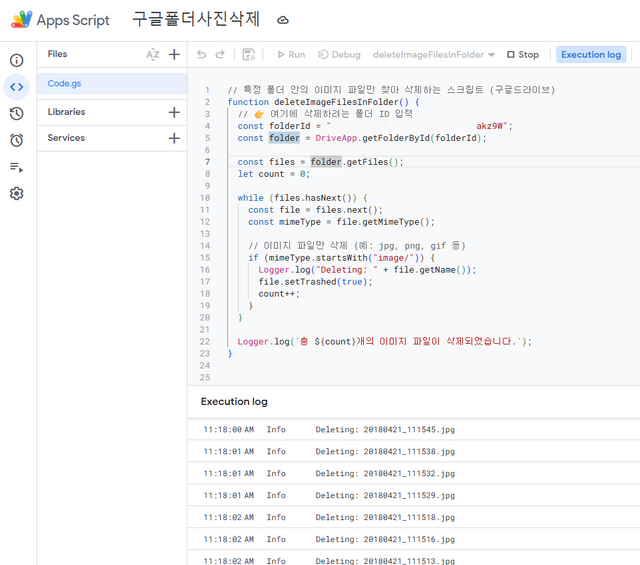The image size is (640, 565).
Task: Open the Executions list icon
Action: pyautogui.click(x=16, y=167)
